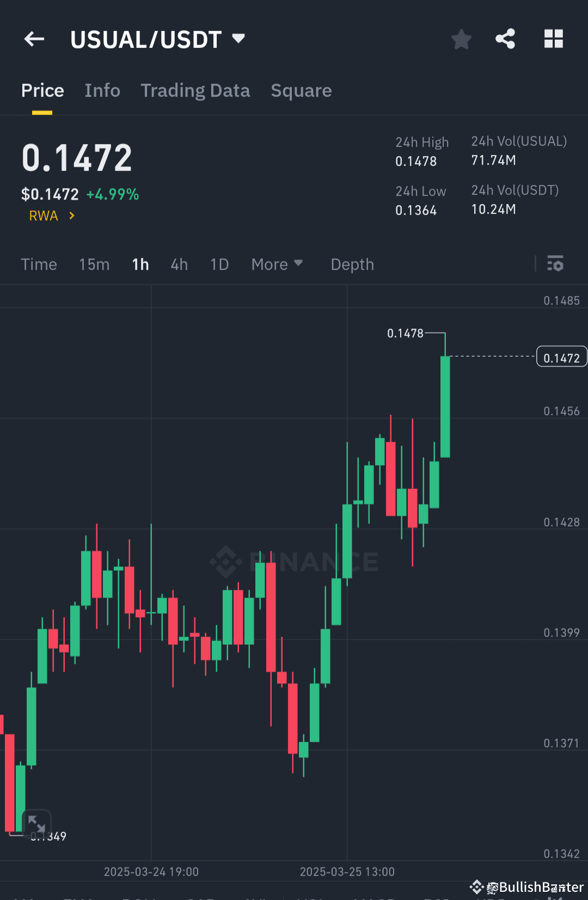Click the 0.1472 current price label
This screenshot has height=900, width=588.
tap(561, 357)
